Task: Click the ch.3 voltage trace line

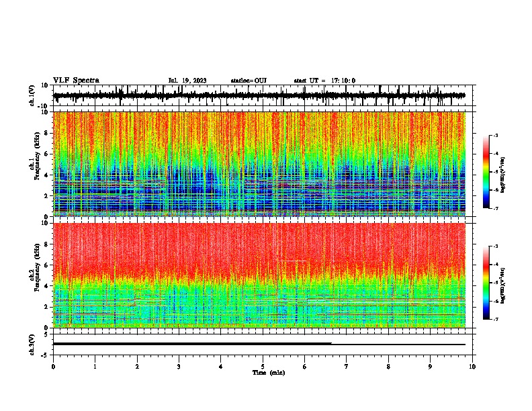Action: 259,344
